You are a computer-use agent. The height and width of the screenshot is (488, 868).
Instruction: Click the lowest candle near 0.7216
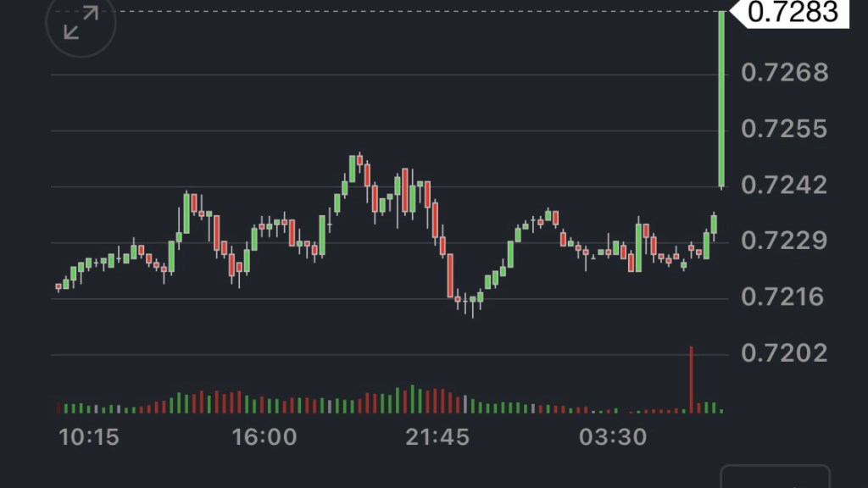(x=472, y=302)
